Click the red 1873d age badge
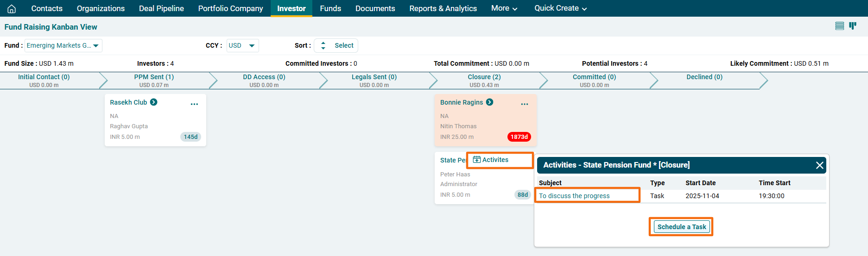The image size is (868, 256). [x=519, y=137]
